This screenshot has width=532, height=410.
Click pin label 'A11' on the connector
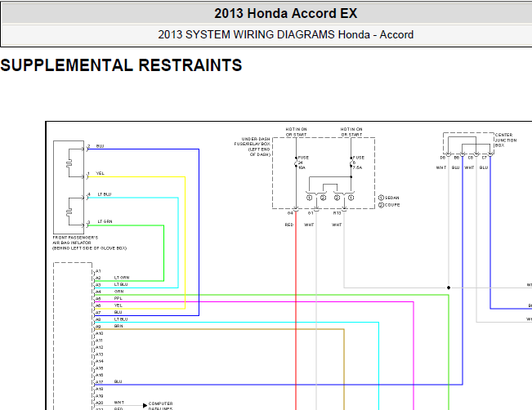(99, 341)
